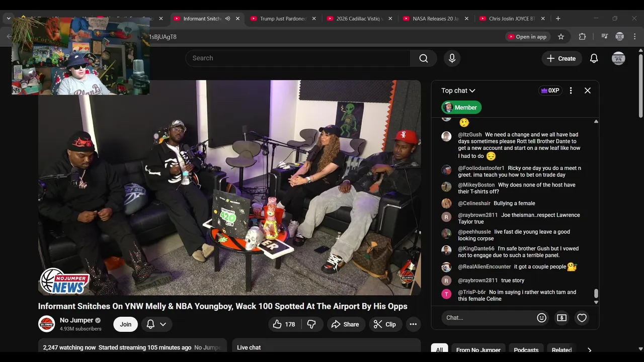
Task: Open more actions ellipsis under video
Action: coord(413,324)
